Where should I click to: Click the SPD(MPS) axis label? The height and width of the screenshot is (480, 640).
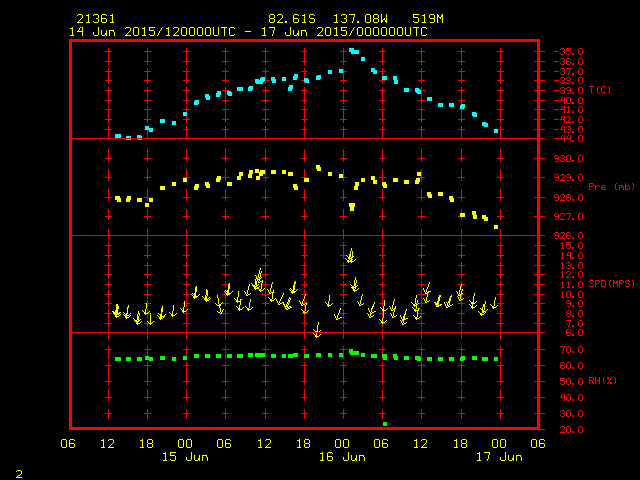pos(611,283)
